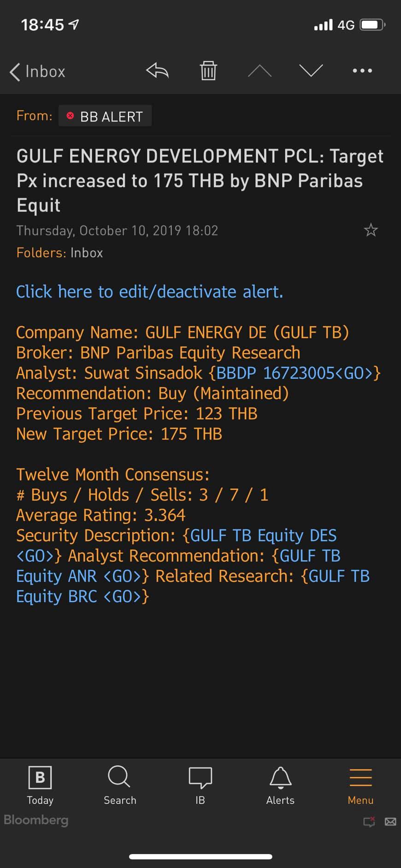This screenshot has height=868, width=401.
Task: Open the three-dot more options menu
Action: pyautogui.click(x=362, y=71)
